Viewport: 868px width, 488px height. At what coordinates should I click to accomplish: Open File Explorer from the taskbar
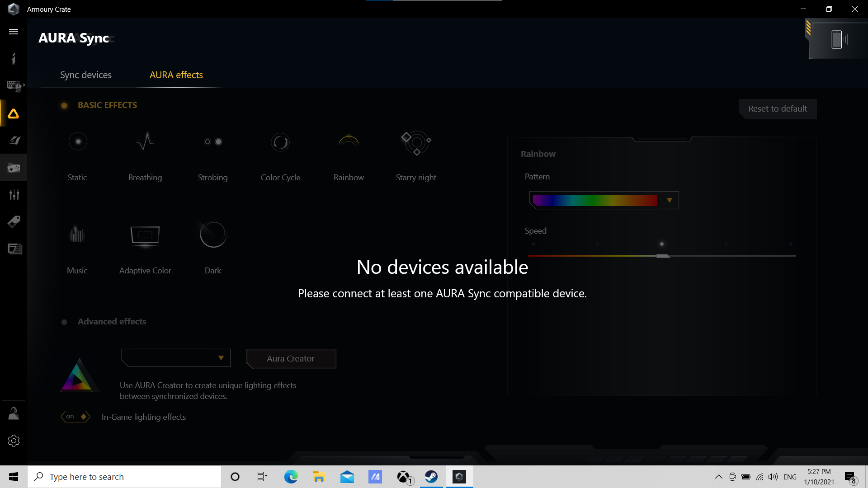(x=319, y=477)
